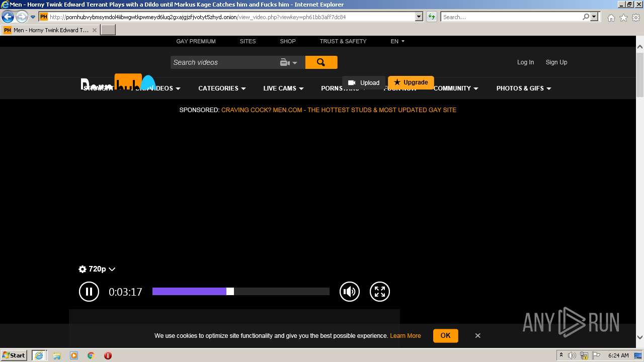The width and height of the screenshot is (644, 362).
Task: Click the page scrollbar down arrow
Action: (x=640, y=337)
